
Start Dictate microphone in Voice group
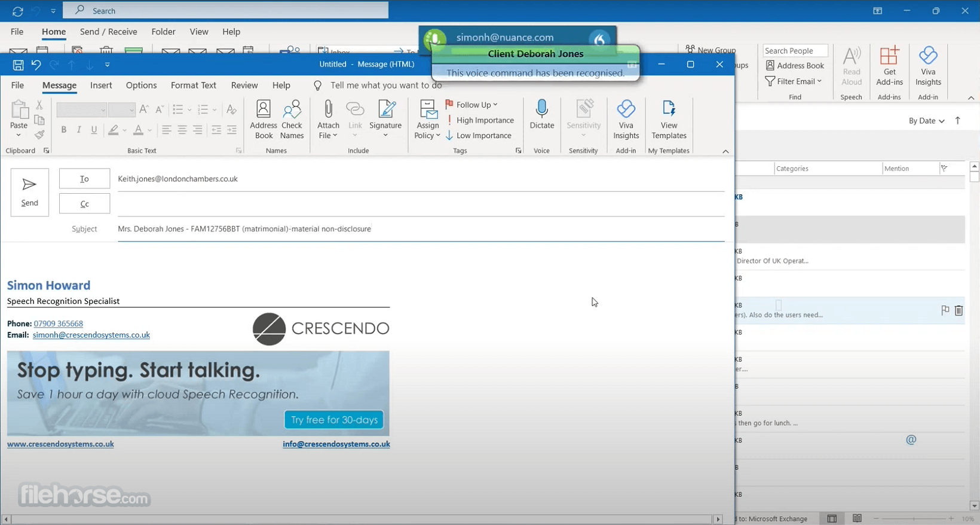click(x=542, y=115)
